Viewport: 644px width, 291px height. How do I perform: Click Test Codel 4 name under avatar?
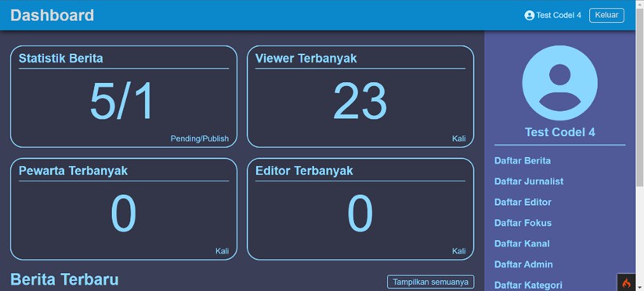tap(560, 132)
